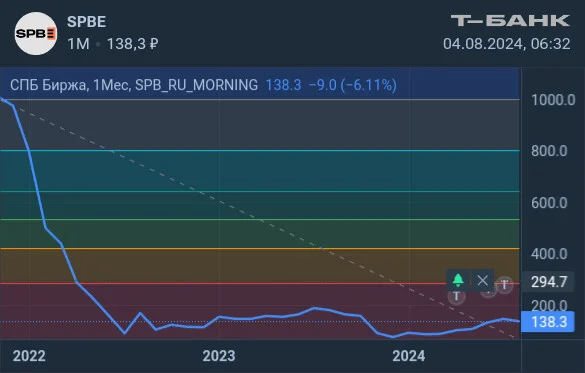
Task: Click the blue 138.3 value in the legend
Action: coord(283,85)
